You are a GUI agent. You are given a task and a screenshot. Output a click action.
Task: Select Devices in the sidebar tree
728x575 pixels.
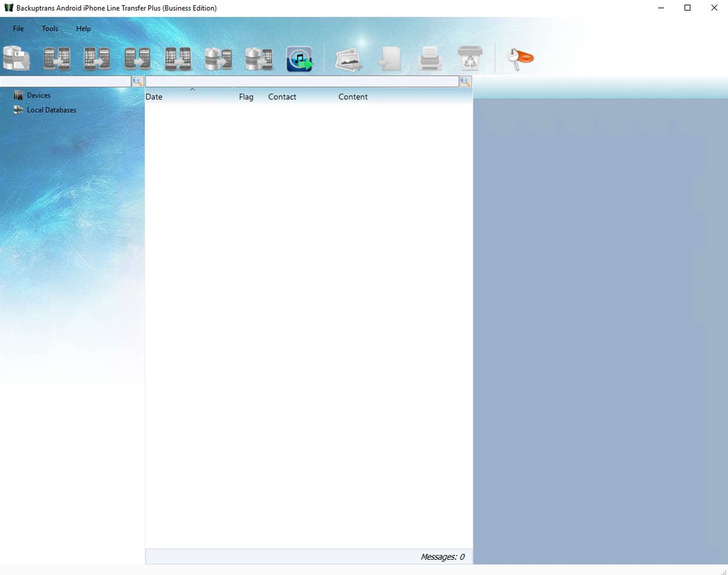coord(39,95)
